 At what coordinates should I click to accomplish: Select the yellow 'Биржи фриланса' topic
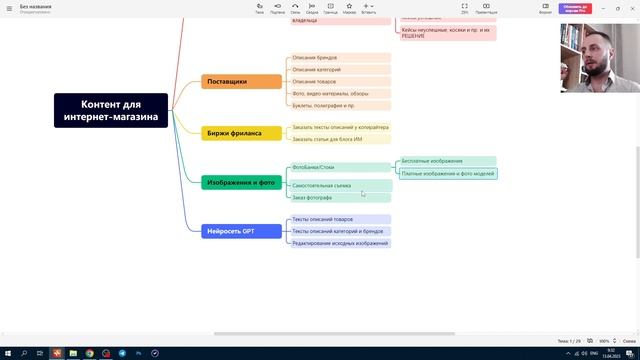click(x=242, y=133)
